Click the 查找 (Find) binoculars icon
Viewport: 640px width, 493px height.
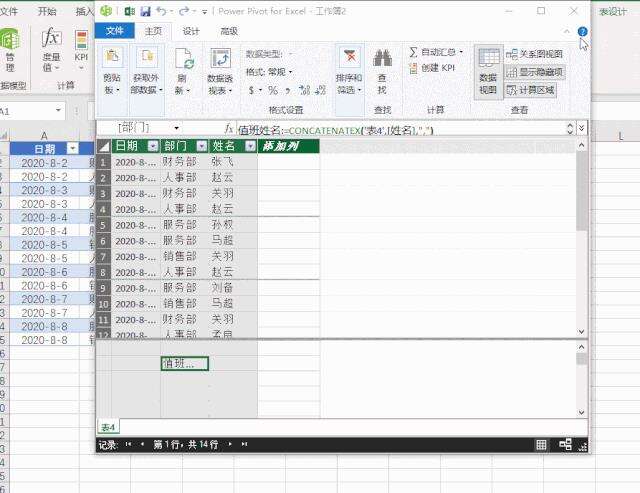click(x=382, y=68)
